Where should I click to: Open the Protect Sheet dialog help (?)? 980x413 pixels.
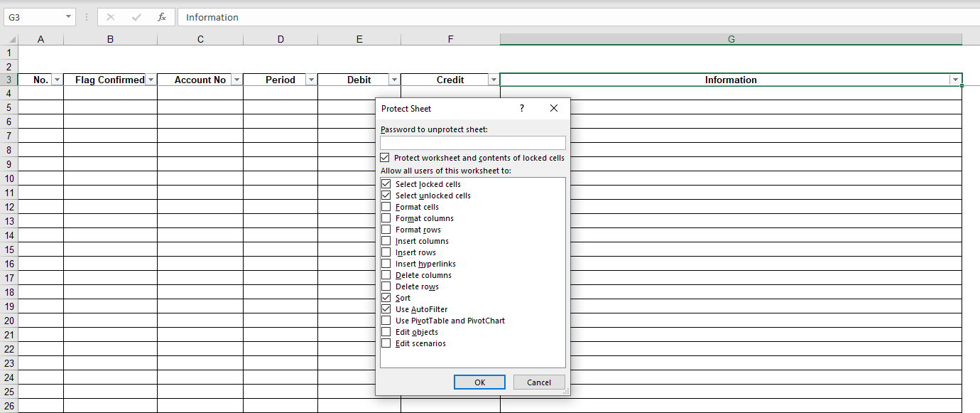click(x=522, y=108)
